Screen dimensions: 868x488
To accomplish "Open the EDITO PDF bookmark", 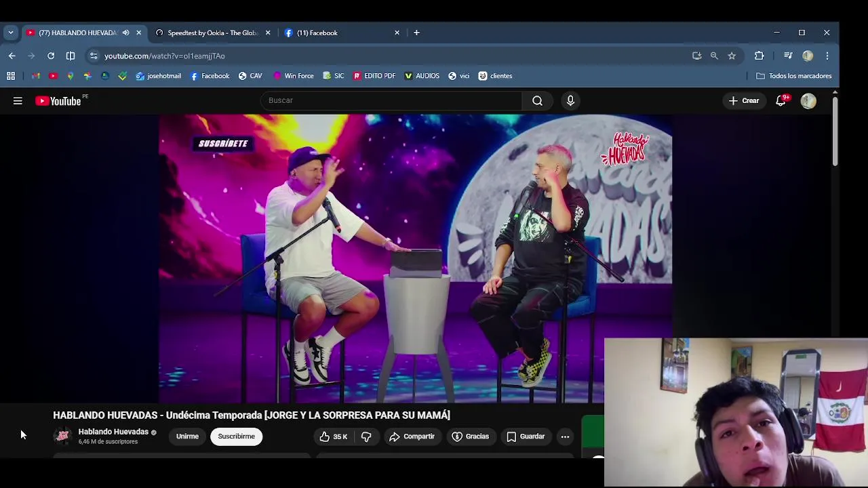I will pos(374,76).
